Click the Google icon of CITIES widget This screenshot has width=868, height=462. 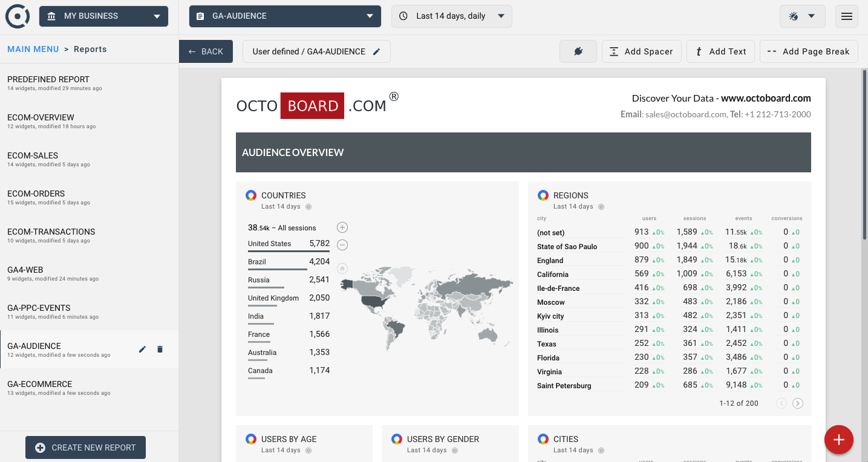pos(543,439)
